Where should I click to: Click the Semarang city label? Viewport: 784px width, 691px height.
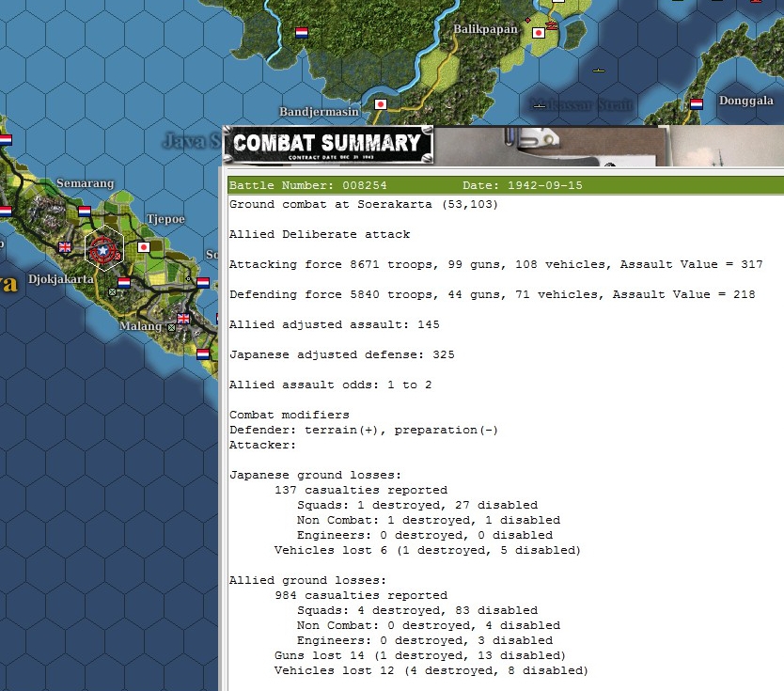pyautogui.click(x=85, y=183)
